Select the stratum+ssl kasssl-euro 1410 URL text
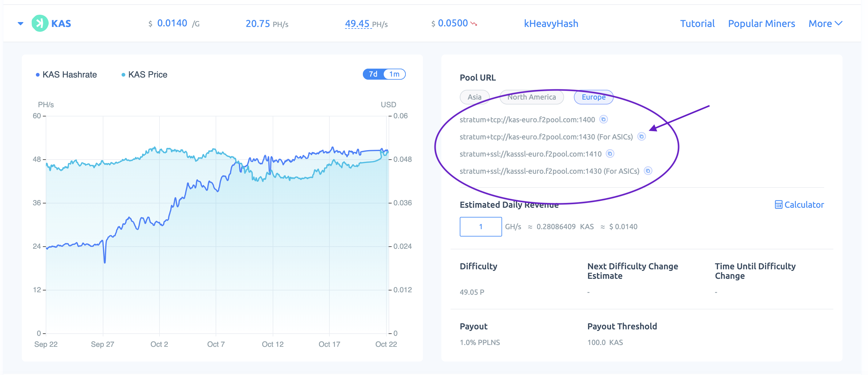 point(531,154)
